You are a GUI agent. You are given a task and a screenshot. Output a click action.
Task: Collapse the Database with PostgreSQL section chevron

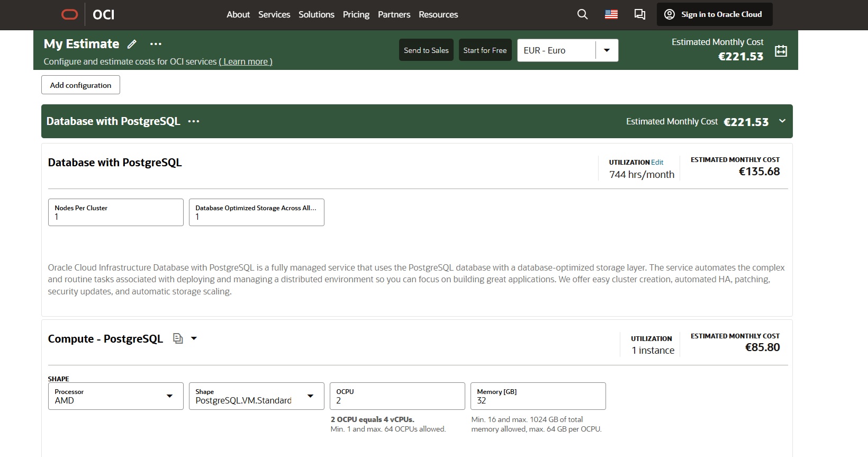pos(782,121)
